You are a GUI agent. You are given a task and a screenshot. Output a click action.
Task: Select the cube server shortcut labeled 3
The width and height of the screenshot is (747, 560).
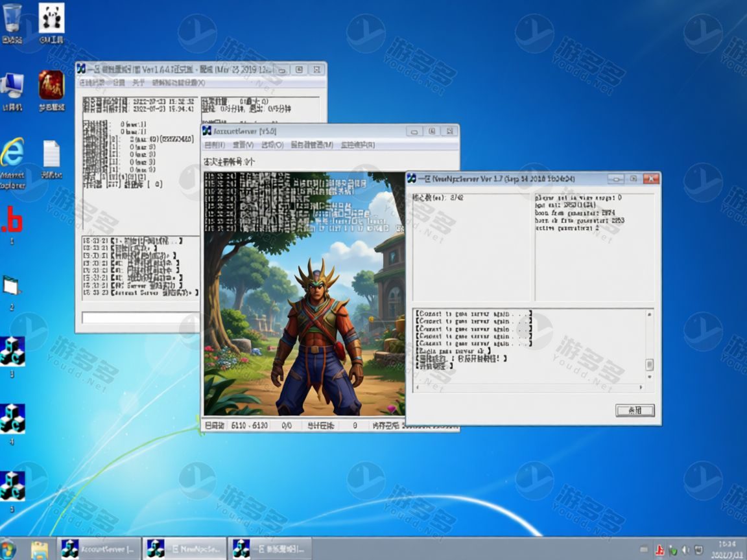(12, 351)
